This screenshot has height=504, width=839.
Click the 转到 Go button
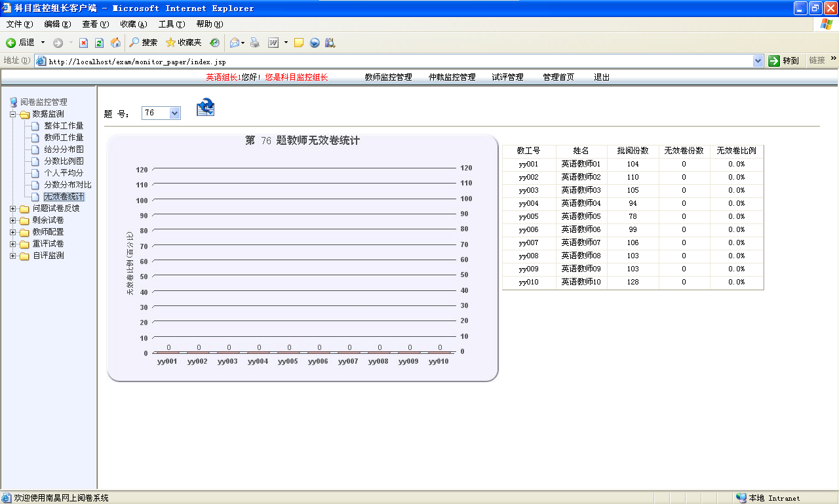tap(784, 60)
